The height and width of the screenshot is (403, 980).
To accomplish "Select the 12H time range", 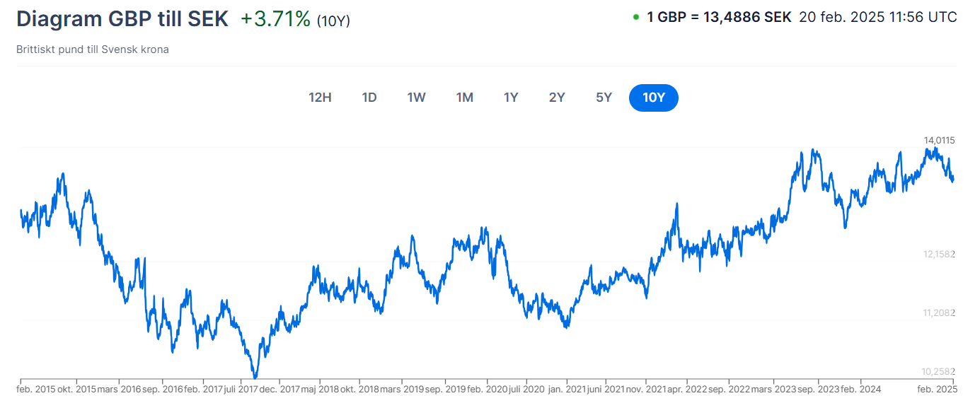I will pos(320,98).
